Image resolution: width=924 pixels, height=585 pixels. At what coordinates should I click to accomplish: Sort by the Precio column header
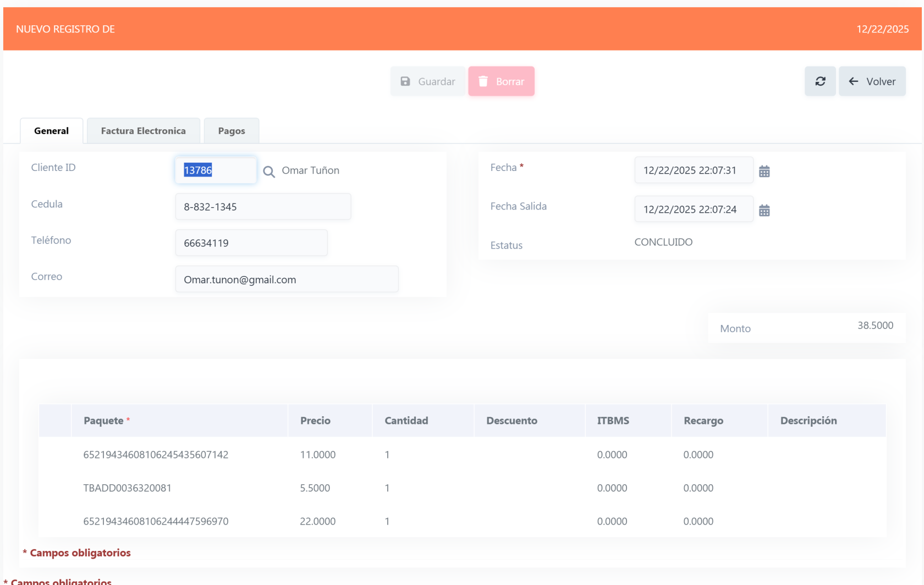click(x=315, y=421)
